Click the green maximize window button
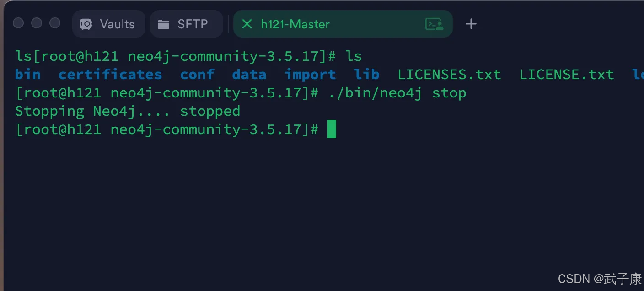Viewport: 644px width, 291px height. tap(55, 23)
